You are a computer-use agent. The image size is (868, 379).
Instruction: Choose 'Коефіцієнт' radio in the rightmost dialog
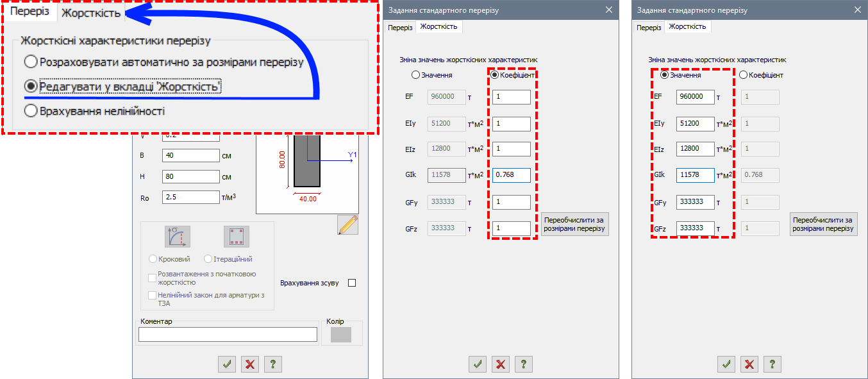[744, 75]
